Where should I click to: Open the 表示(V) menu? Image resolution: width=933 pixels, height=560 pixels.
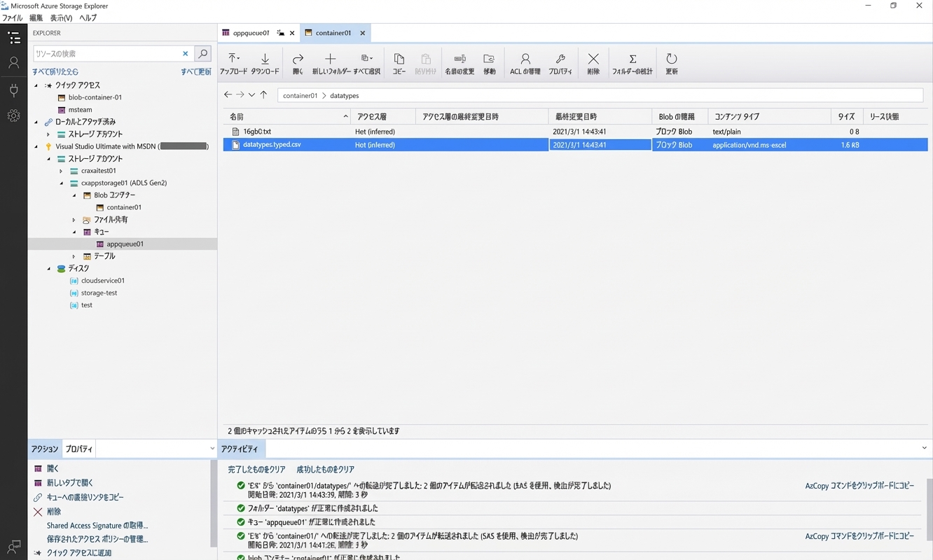pos(61,18)
